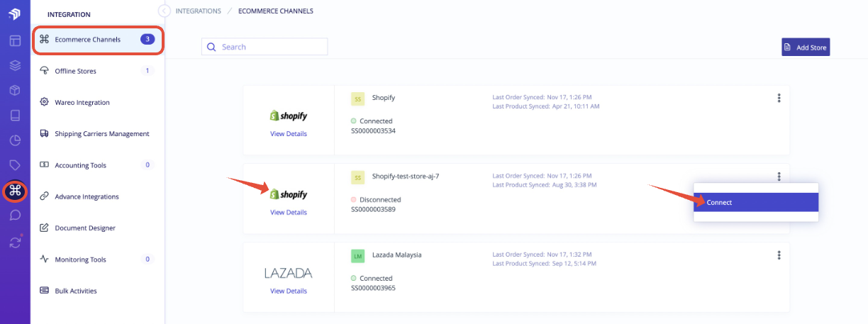Open the pie chart reports icon
Viewport: 868px width, 324px height.
[x=15, y=140]
